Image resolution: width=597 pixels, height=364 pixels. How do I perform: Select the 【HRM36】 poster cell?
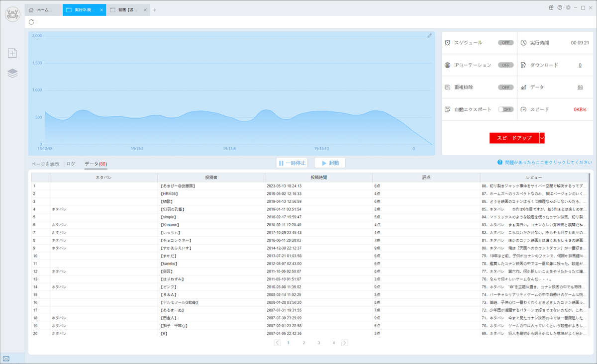(x=211, y=193)
